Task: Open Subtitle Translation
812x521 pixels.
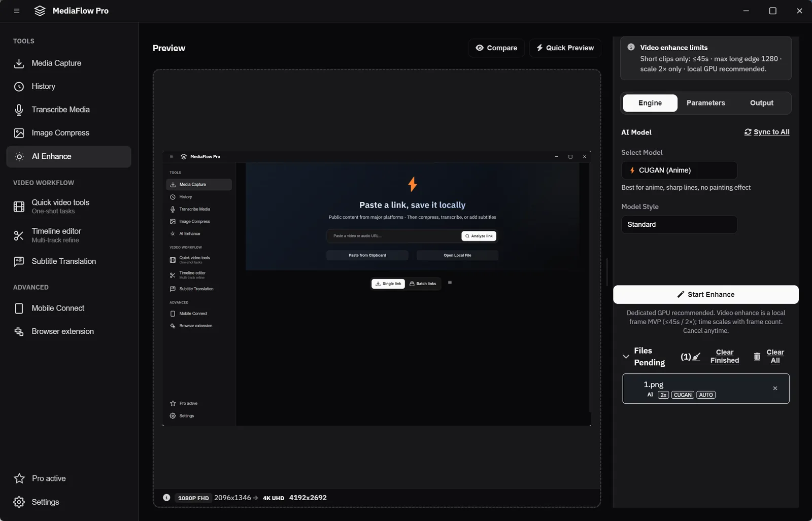Action: pyautogui.click(x=69, y=261)
